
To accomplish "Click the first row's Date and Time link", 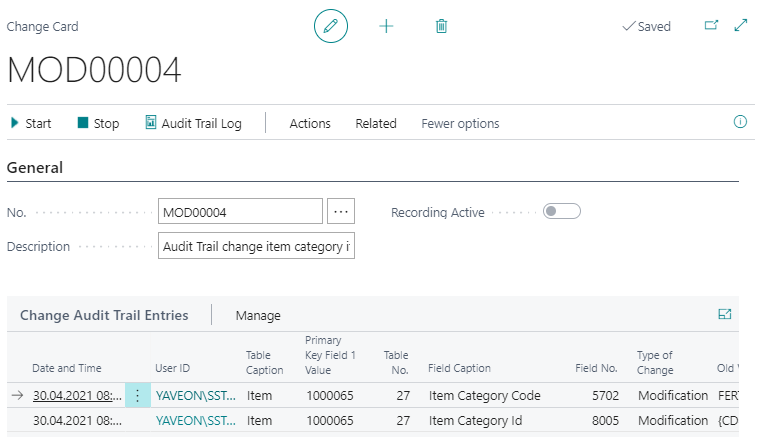I will click(x=77, y=395).
